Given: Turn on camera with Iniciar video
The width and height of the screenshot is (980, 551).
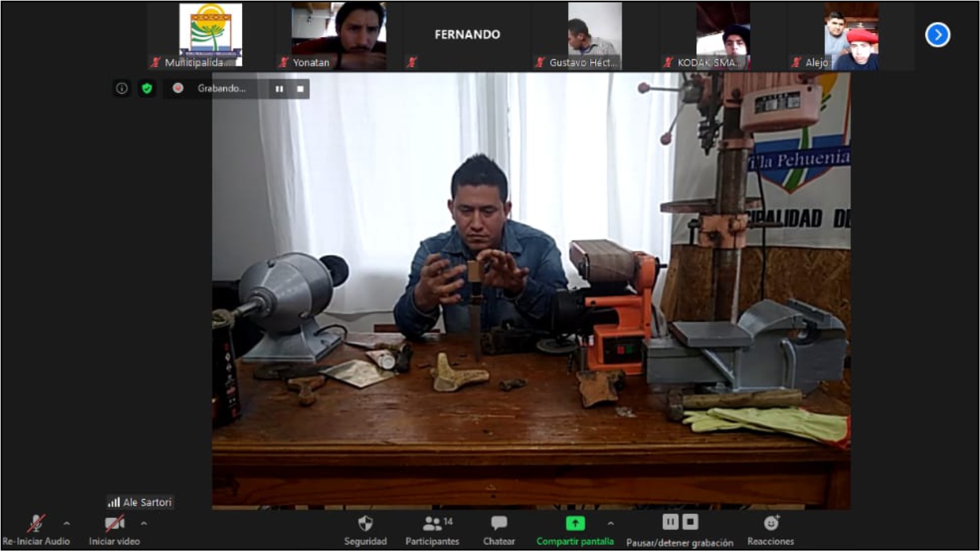Looking at the screenshot, I should pyautogui.click(x=114, y=524).
